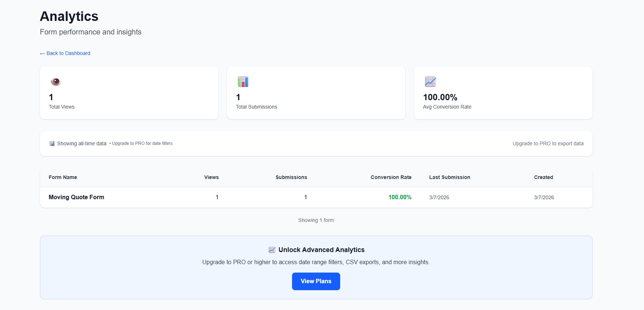Viewport: 644px width, 310px height.
Task: Click Upgrade to PRO for date filters text
Action: (x=142, y=143)
